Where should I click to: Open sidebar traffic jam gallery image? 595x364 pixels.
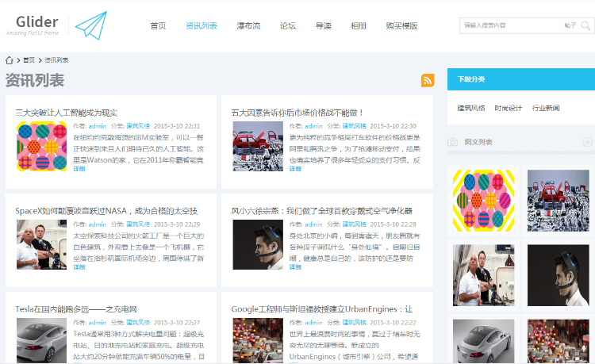pos(559,341)
